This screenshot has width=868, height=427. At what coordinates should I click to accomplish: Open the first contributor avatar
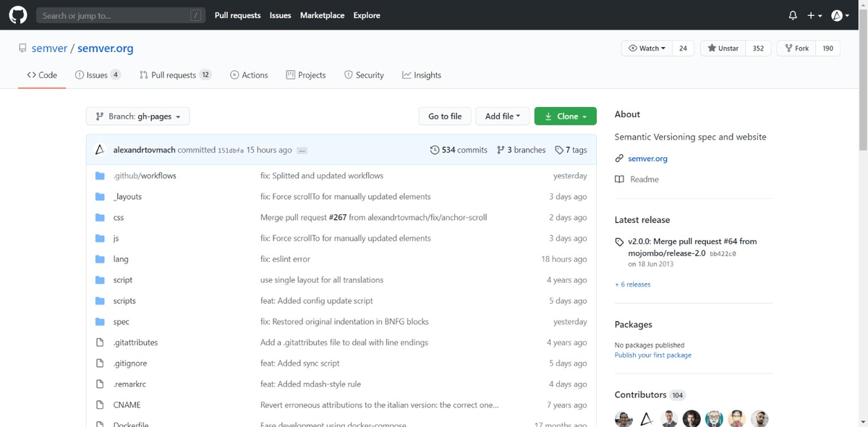point(624,419)
